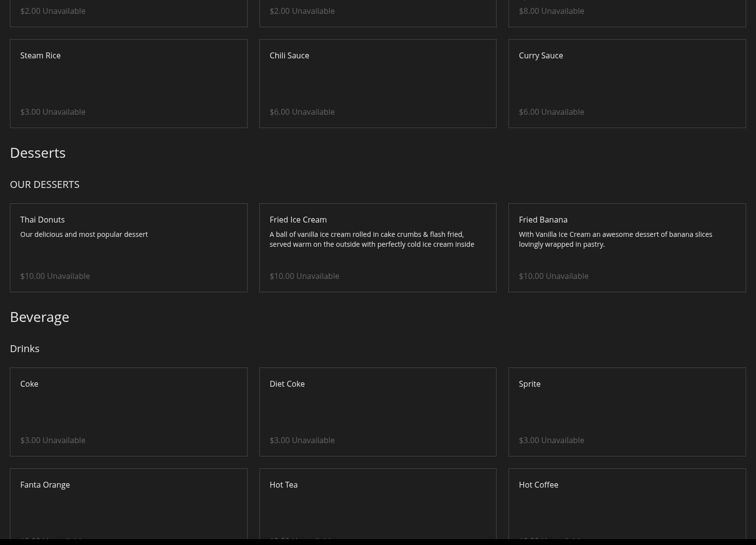Choose the Hot Coffee drink card

(x=627, y=504)
